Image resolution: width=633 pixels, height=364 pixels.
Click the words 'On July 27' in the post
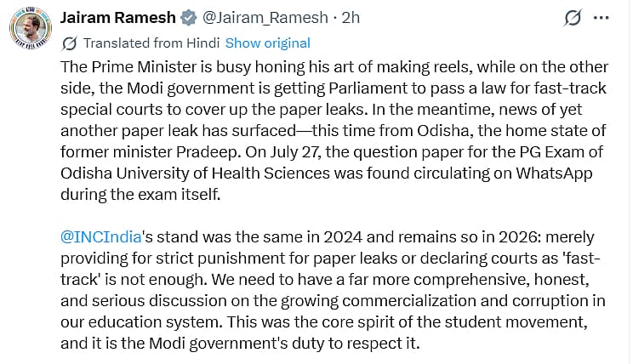point(283,152)
